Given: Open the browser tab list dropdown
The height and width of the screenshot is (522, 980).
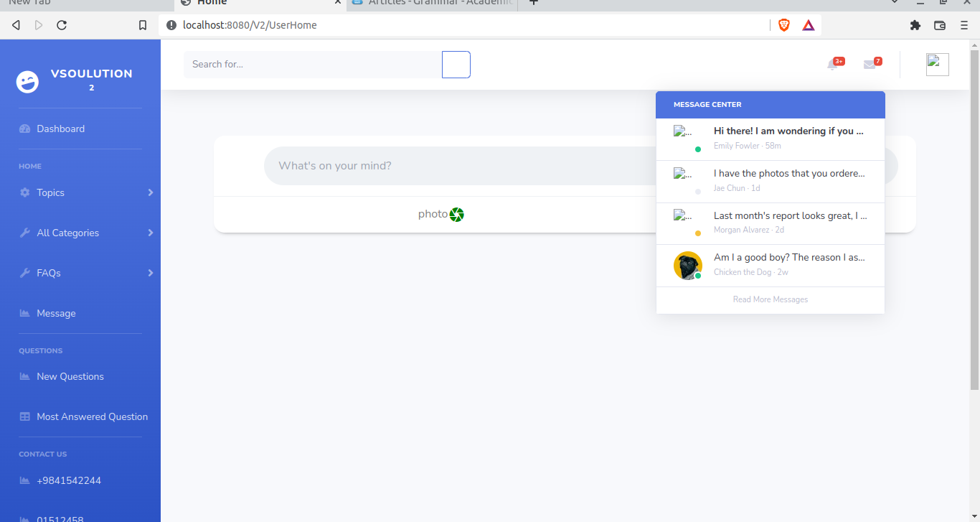Looking at the screenshot, I should tap(894, 3).
